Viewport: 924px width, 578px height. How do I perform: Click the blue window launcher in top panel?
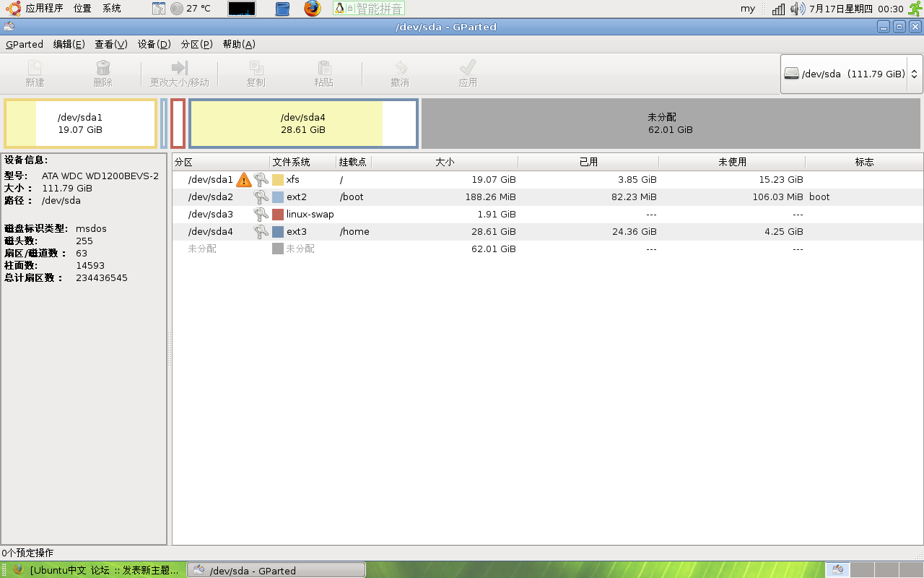[283, 9]
